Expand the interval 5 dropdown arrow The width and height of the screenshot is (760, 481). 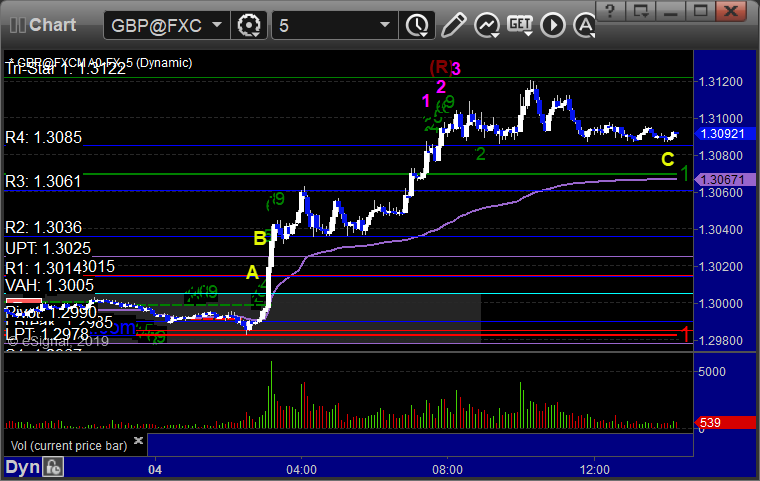point(385,24)
